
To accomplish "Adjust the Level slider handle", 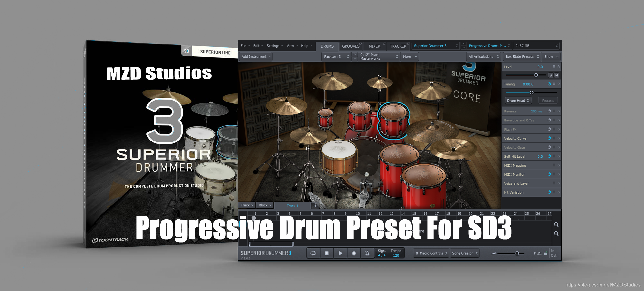I will (x=536, y=75).
